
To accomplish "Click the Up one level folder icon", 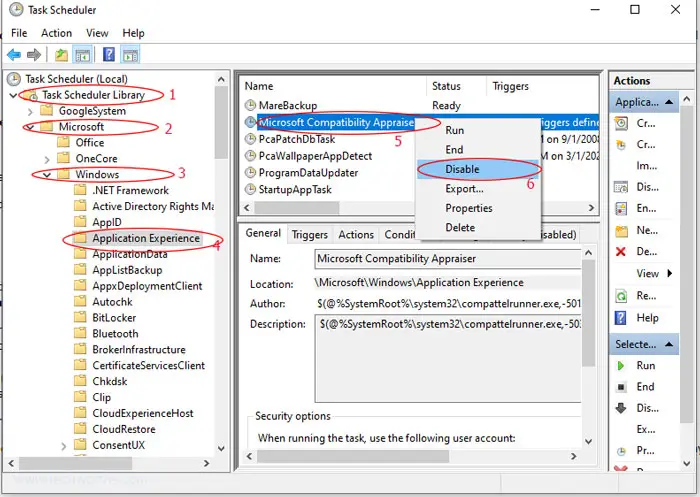I will (x=62, y=55).
